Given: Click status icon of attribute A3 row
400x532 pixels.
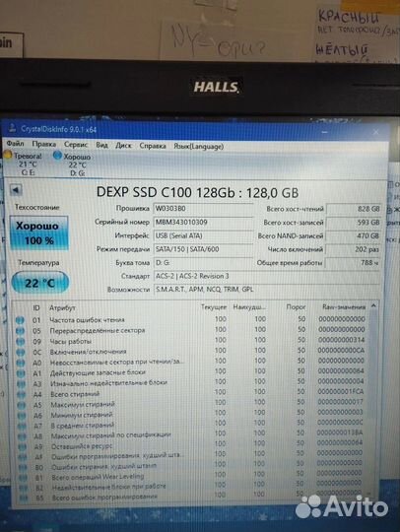Looking at the screenshot, I should 21,384.
